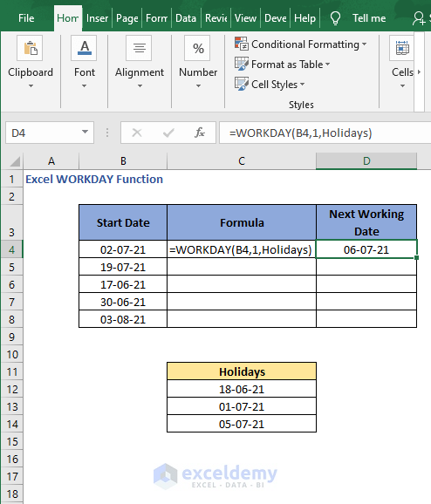The width and height of the screenshot is (431, 504).
Task: Select column D header
Action: click(x=366, y=160)
